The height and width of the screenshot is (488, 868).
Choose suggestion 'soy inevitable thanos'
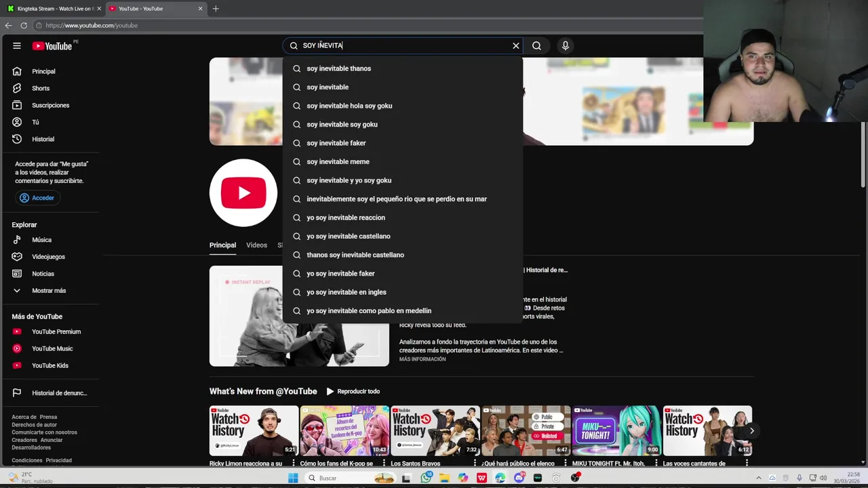(x=403, y=68)
